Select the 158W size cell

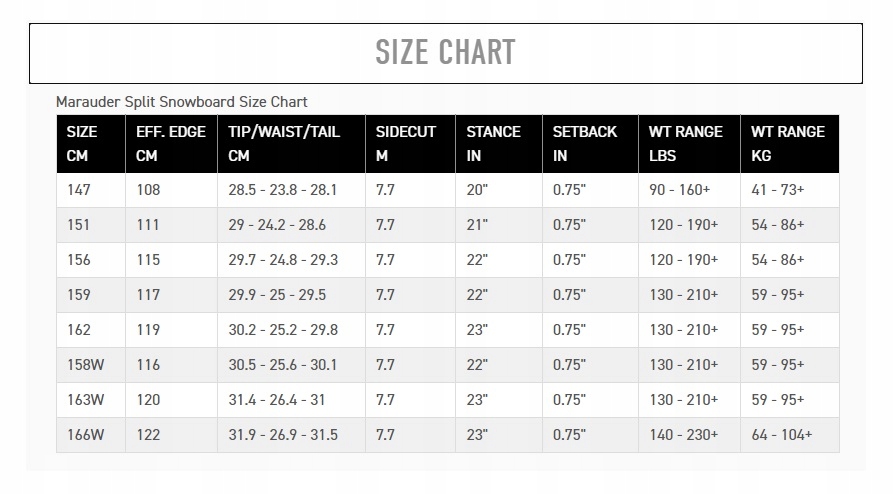[86, 365]
